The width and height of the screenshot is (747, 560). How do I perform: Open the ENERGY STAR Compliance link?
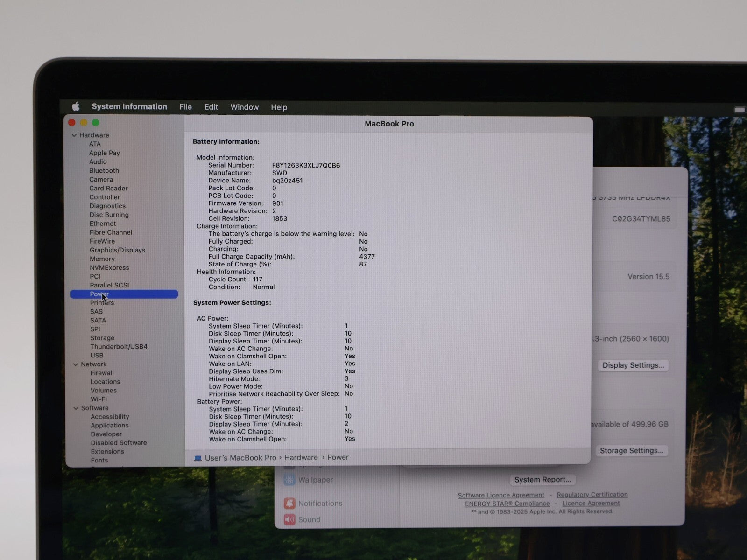(507, 504)
